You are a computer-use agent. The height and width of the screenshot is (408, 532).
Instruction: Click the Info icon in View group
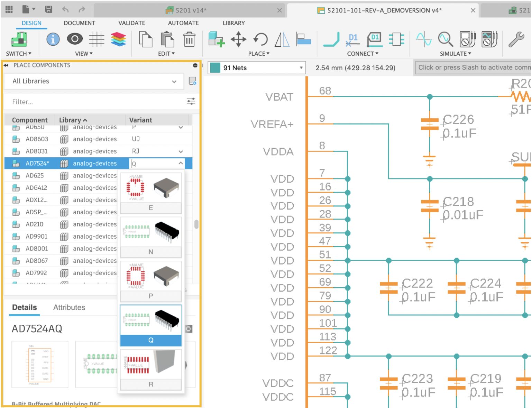coord(53,39)
